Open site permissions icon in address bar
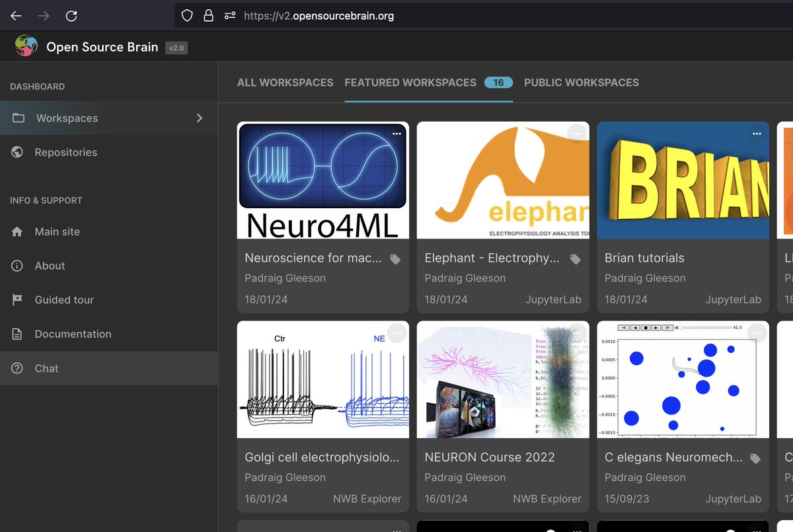Viewport: 793px width, 532px height. pyautogui.click(x=230, y=16)
